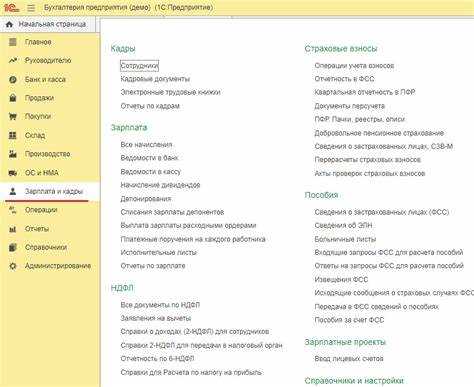The height and width of the screenshot is (387, 474).
Task: Open Отчеты по зарплате
Action: point(153,266)
